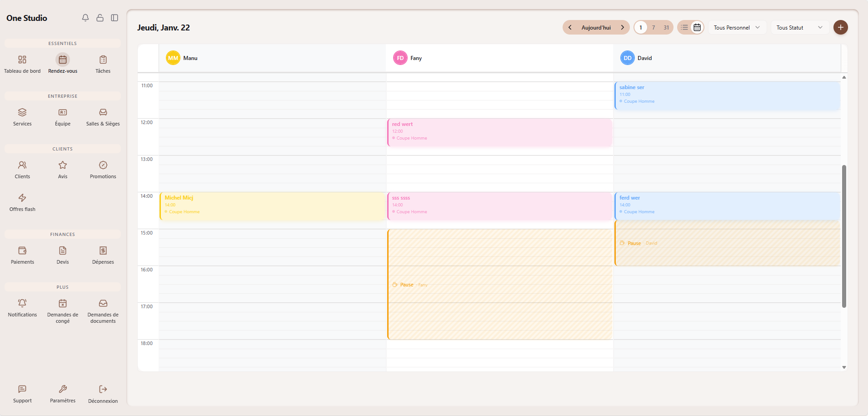868x416 pixels.
Task: Open the Tous Personnel dropdown
Action: pos(736,27)
